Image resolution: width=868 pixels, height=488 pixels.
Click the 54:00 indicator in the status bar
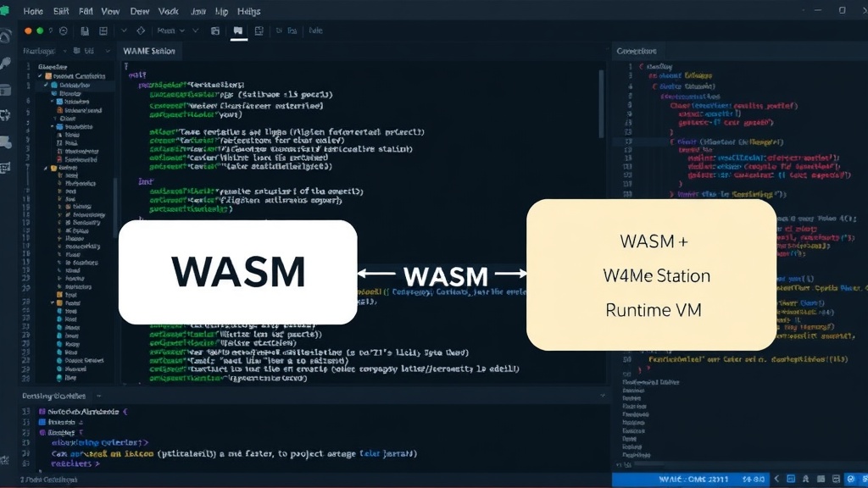(754, 480)
